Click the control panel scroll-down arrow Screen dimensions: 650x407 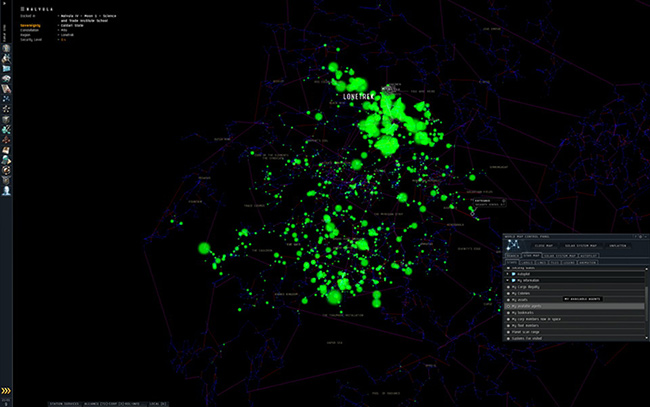(x=646, y=338)
